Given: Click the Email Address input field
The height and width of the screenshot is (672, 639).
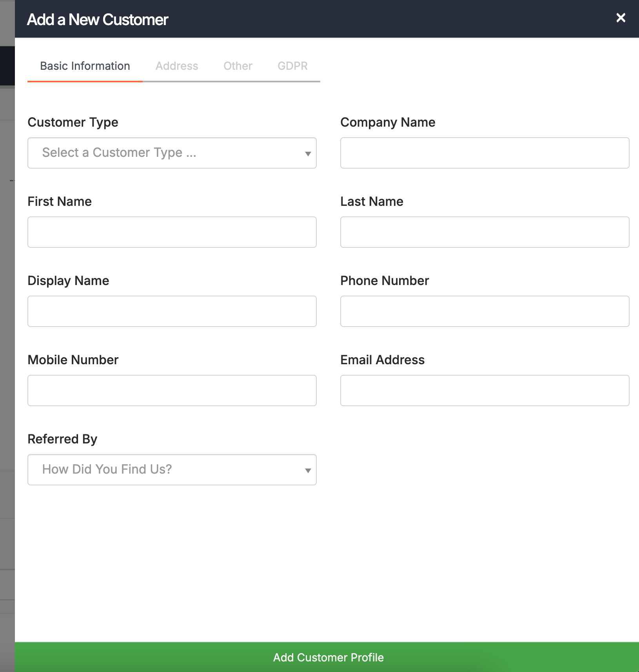Looking at the screenshot, I should point(485,390).
